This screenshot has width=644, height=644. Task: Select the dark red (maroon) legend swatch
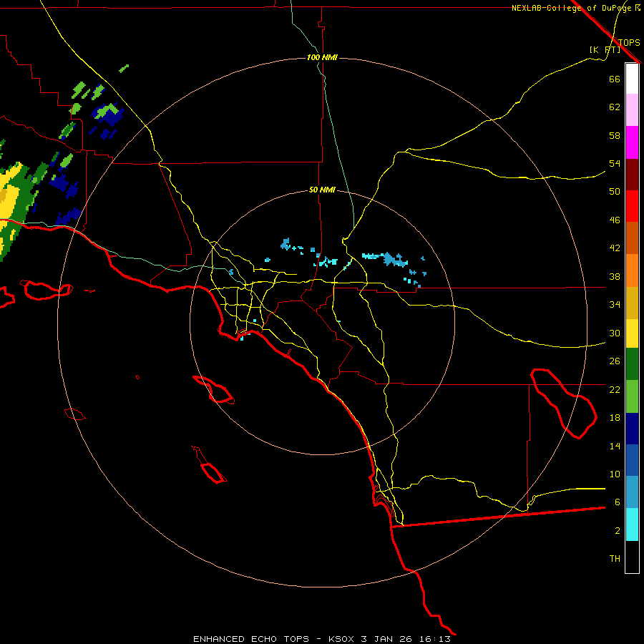click(x=632, y=174)
